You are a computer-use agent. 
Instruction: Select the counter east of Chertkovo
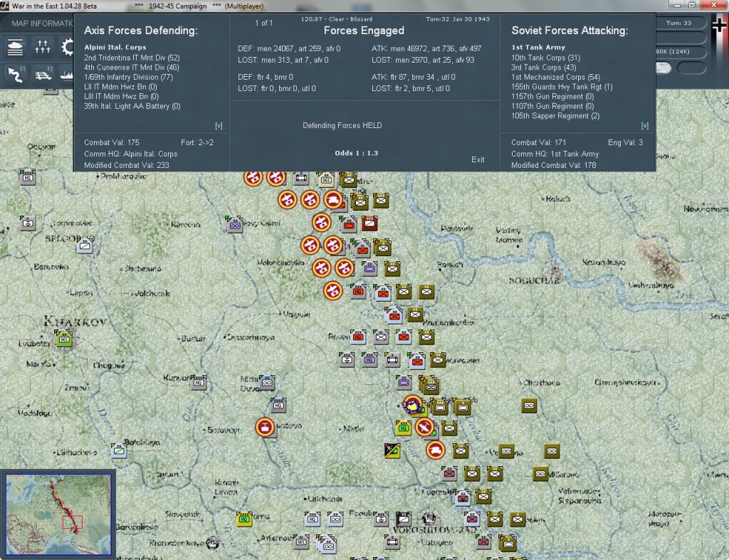tap(529, 406)
